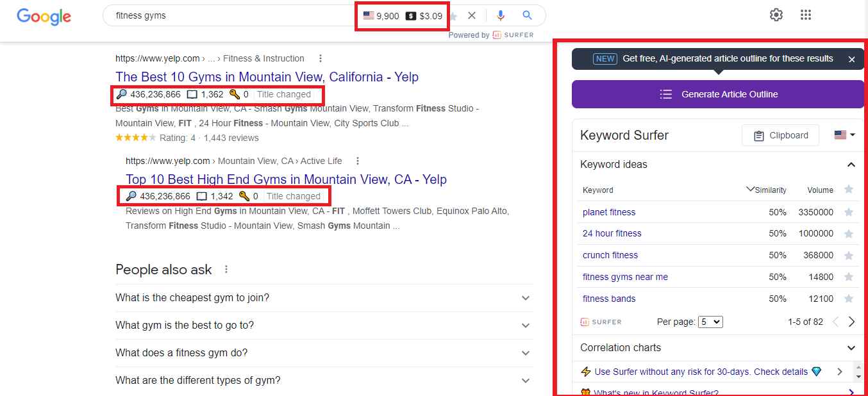Screen dimensions: 868x396
Task: Open search settings with the gear icon
Action: tap(776, 14)
